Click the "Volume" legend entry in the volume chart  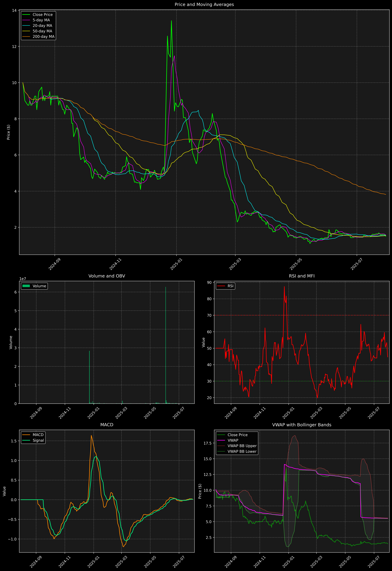[x=39, y=286]
